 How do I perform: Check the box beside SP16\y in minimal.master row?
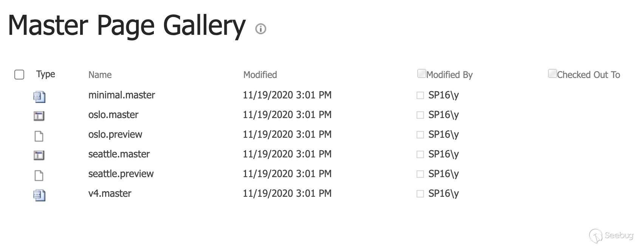tap(420, 95)
